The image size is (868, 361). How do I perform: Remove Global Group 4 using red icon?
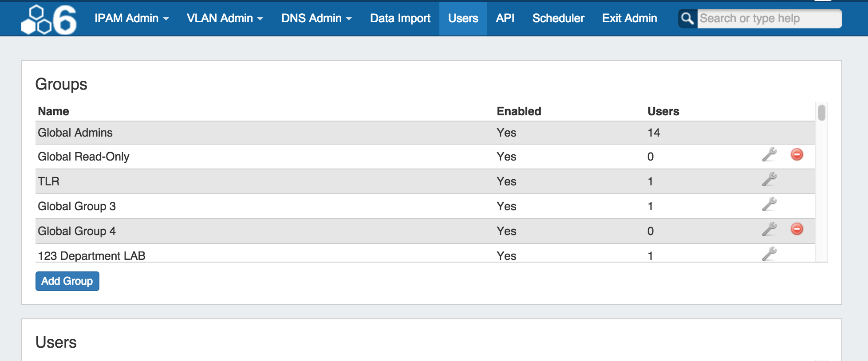pos(797,229)
